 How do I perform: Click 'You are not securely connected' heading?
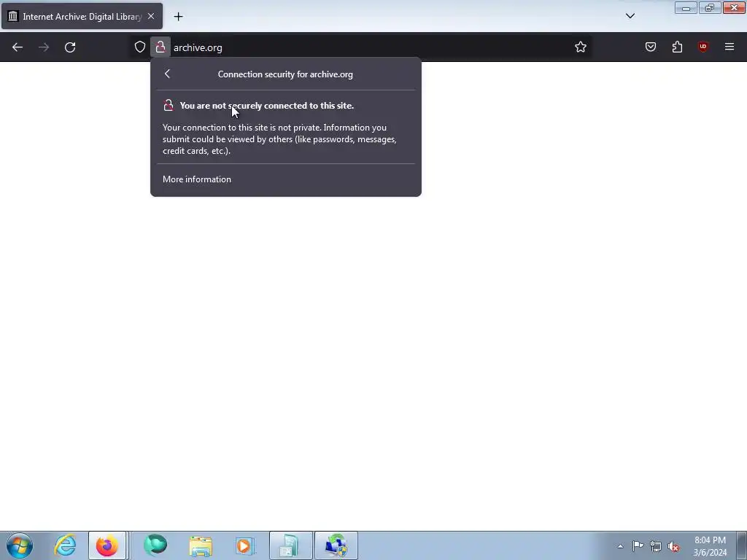pyautogui.click(x=267, y=106)
